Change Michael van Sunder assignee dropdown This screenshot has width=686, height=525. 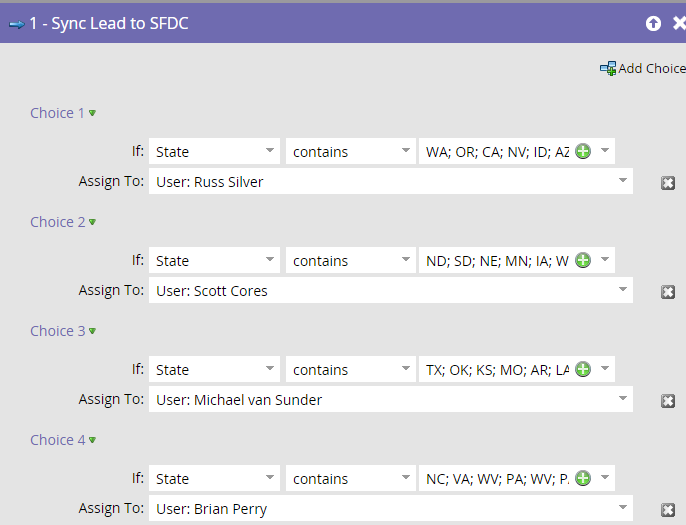coord(391,399)
